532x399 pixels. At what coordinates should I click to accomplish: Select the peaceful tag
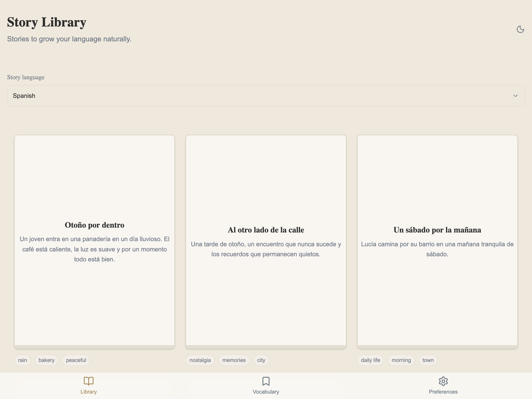76,360
